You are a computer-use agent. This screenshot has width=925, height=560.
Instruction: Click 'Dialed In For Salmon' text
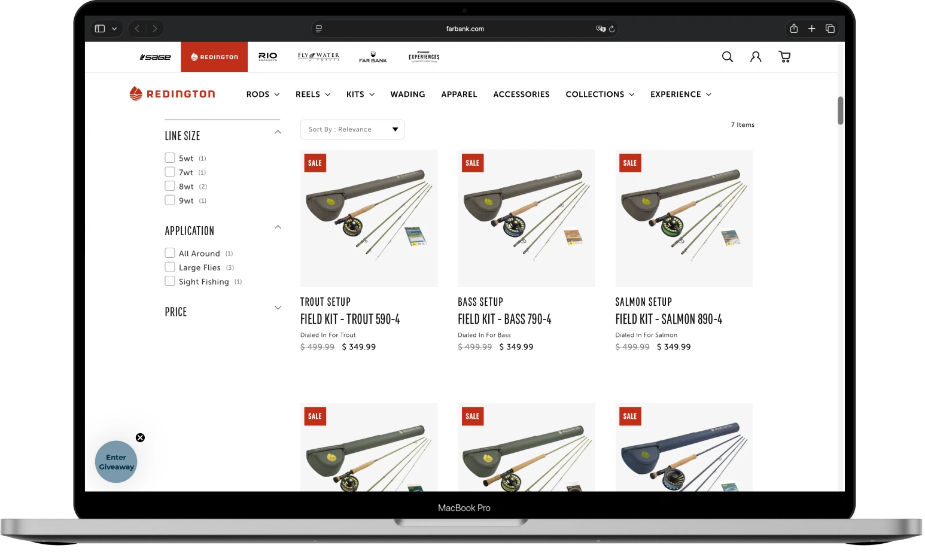coord(646,335)
